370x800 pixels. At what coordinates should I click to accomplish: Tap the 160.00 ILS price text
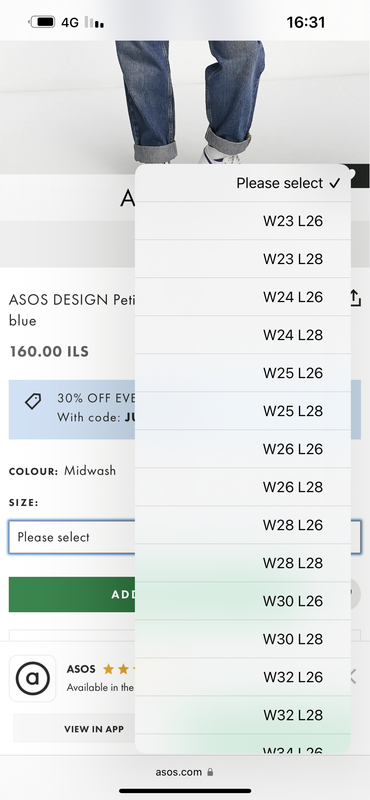pos(49,352)
